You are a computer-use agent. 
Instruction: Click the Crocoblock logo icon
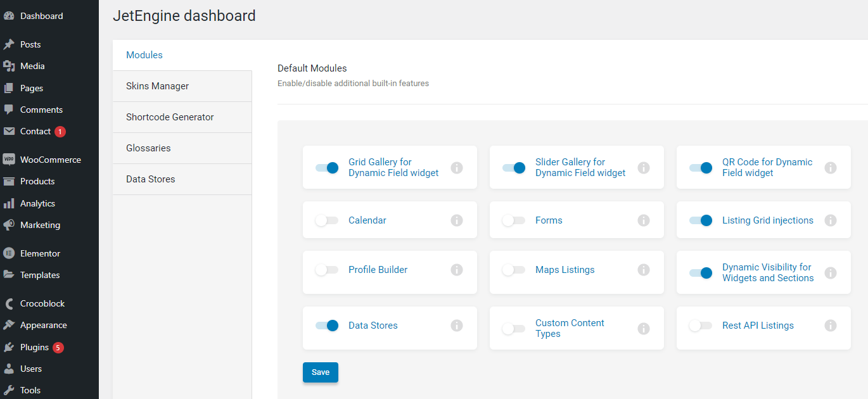(9, 303)
